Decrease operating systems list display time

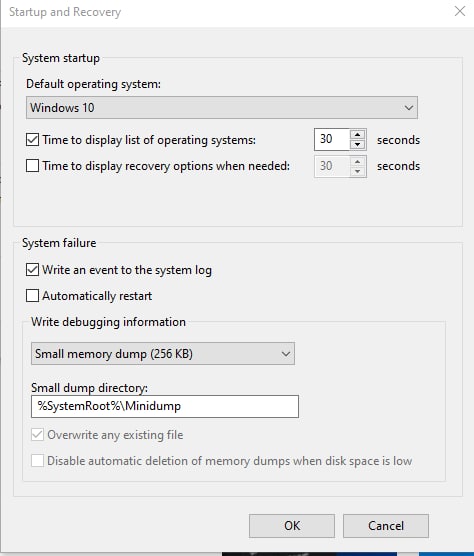(357, 144)
